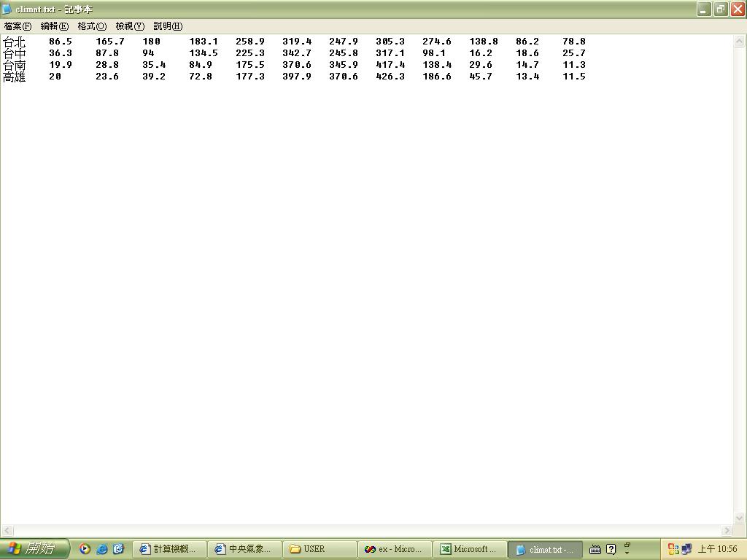The width and height of the screenshot is (747, 560).
Task: Launch Internet Explorer from quick launch
Action: tap(102, 549)
